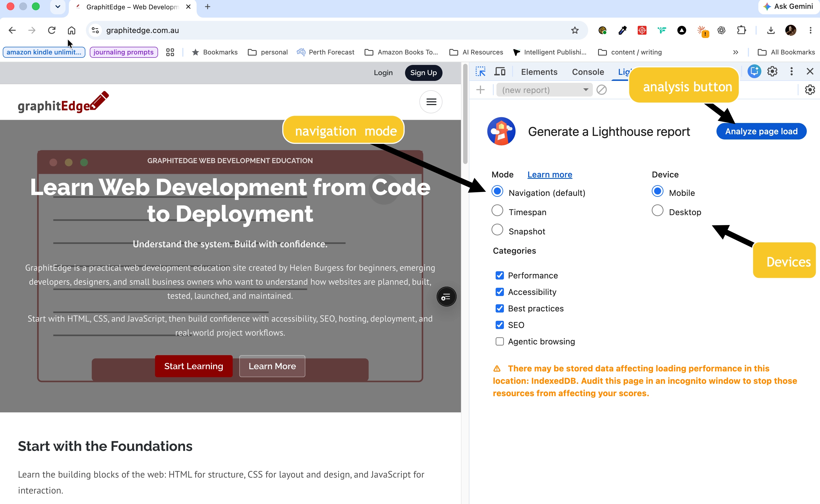Click the floating dark accessibility widget button
820x504 pixels.
(x=446, y=296)
